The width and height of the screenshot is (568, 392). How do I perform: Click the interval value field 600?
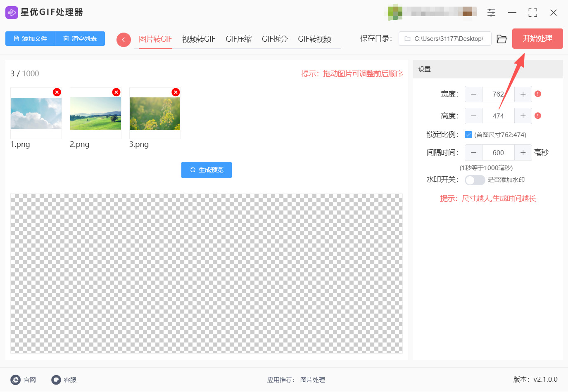498,153
